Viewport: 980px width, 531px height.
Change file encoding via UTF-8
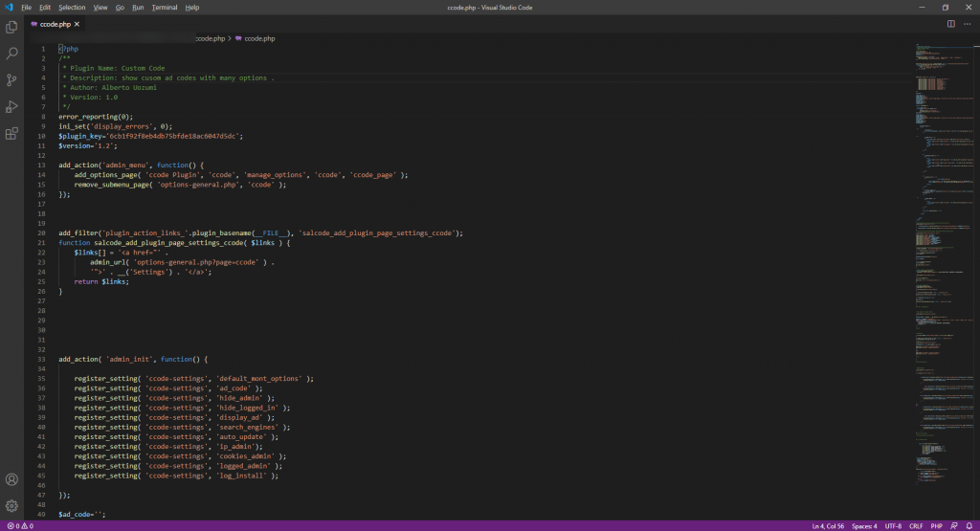click(893, 526)
